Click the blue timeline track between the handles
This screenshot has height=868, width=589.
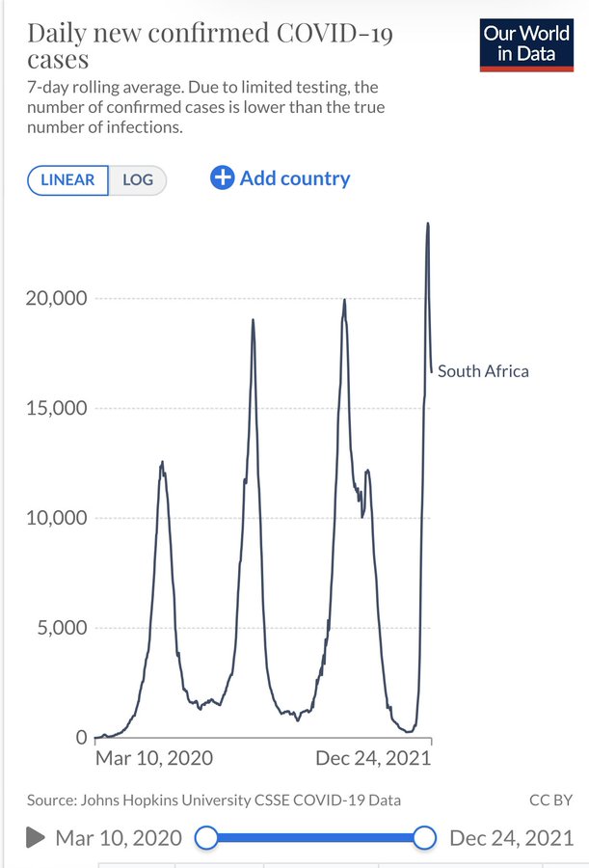click(x=315, y=838)
